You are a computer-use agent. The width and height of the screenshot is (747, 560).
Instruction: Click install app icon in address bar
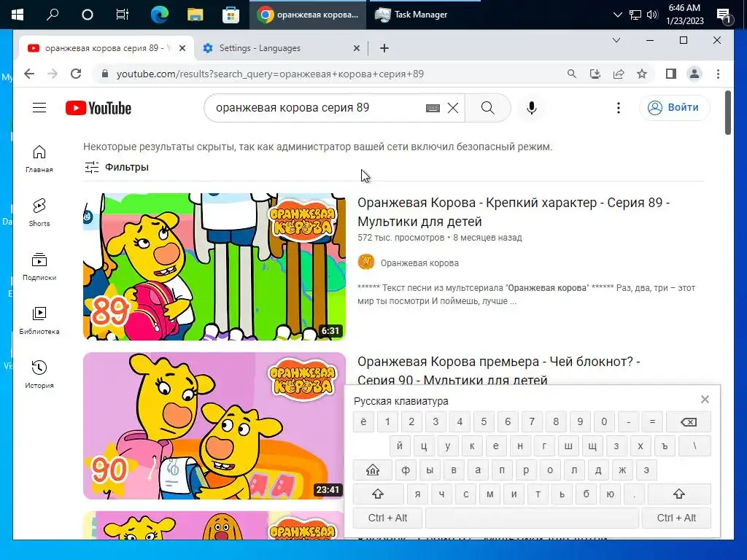pos(595,74)
